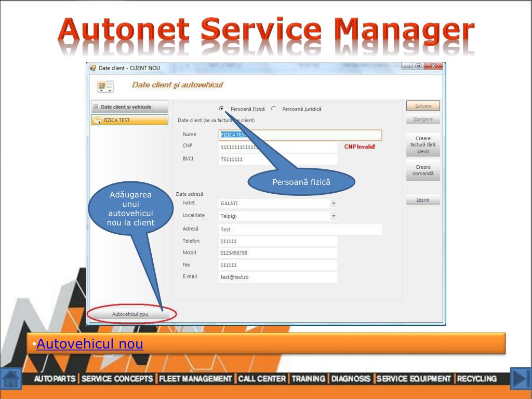Click the home icon at slide bottom
This screenshot has width=532, height=399.
[11, 379]
